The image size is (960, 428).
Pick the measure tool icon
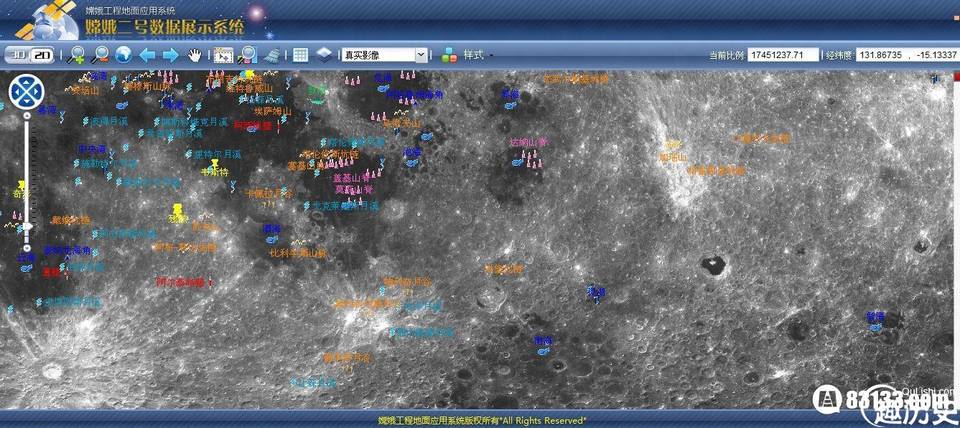click(272, 55)
